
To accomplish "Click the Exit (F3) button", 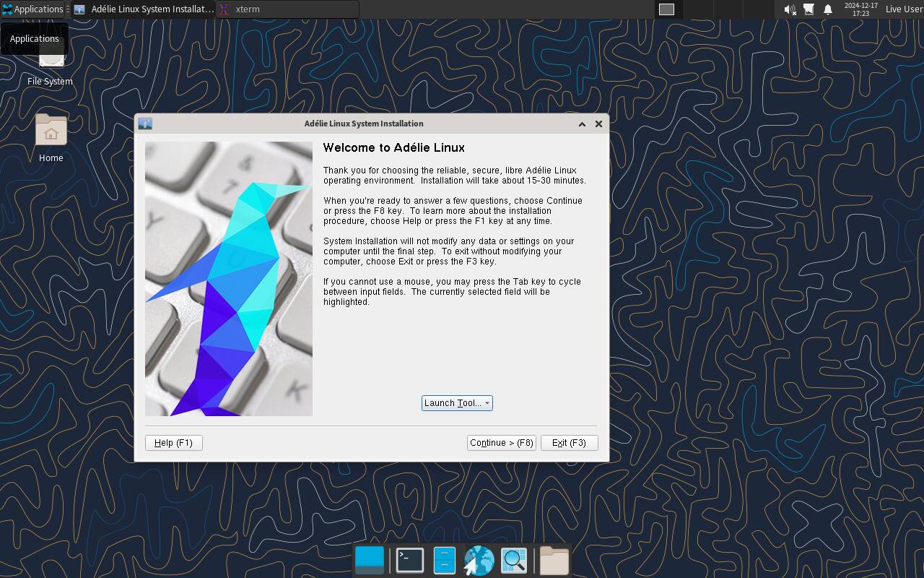I will click(x=570, y=443).
